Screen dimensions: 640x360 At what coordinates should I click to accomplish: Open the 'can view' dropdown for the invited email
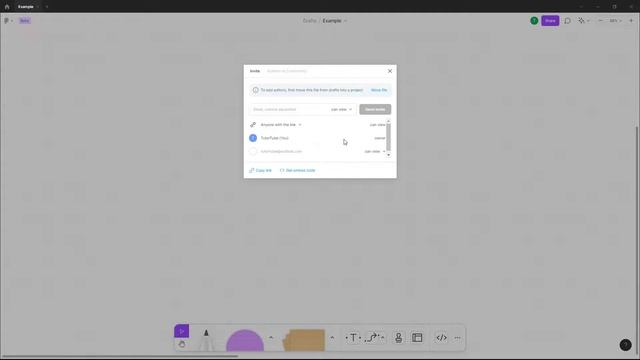375,151
